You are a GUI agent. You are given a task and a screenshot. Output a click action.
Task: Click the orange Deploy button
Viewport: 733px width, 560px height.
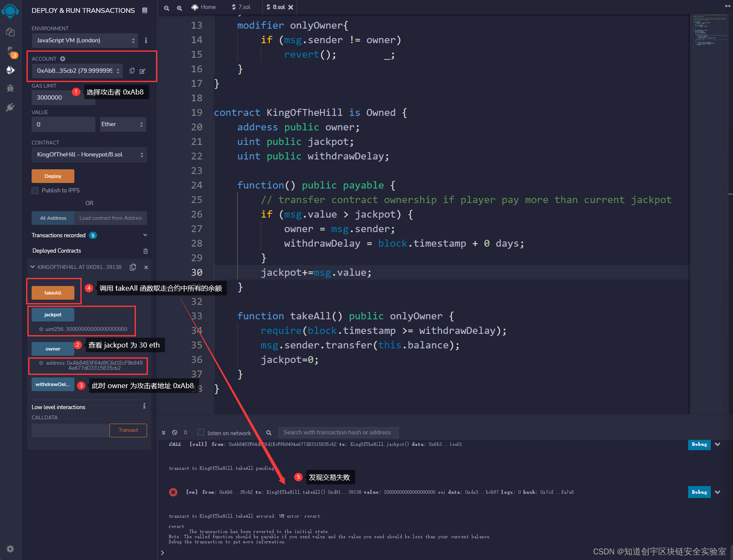(53, 176)
